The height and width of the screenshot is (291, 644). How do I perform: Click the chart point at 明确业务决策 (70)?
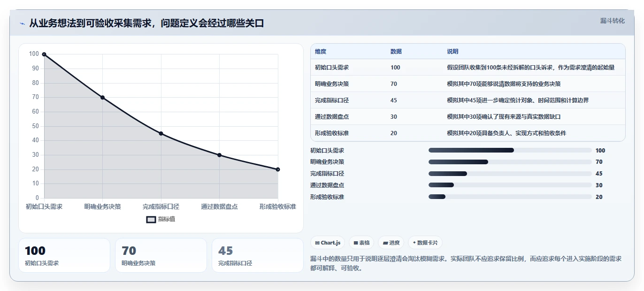point(102,98)
